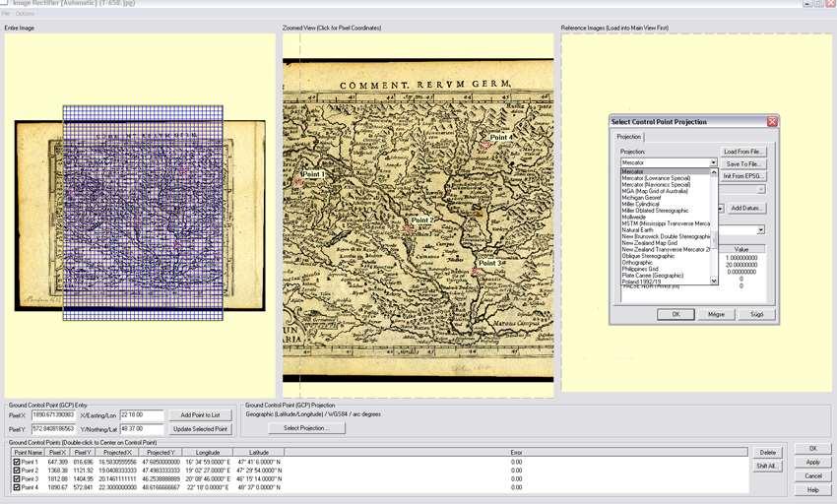Uncheck the Point 1 checkbox

17,462
